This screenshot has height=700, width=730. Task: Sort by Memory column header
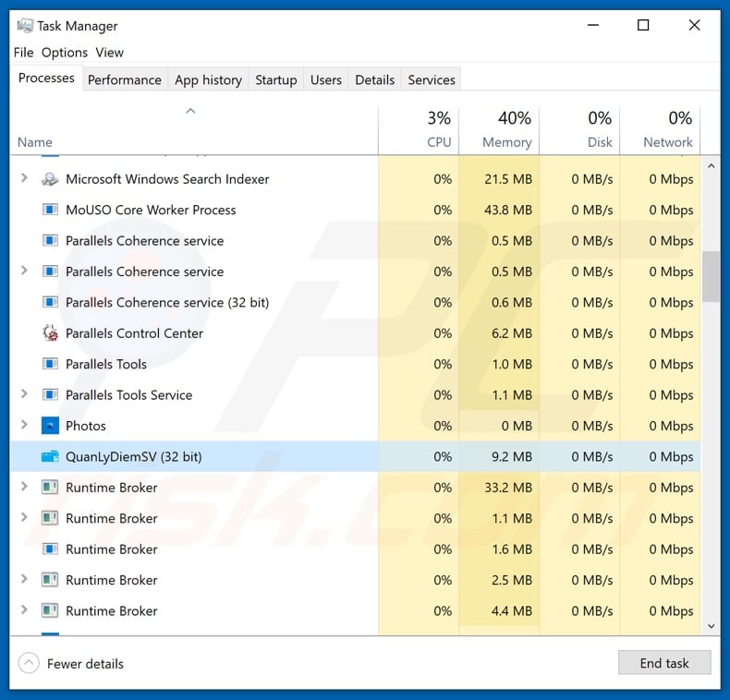click(499, 131)
